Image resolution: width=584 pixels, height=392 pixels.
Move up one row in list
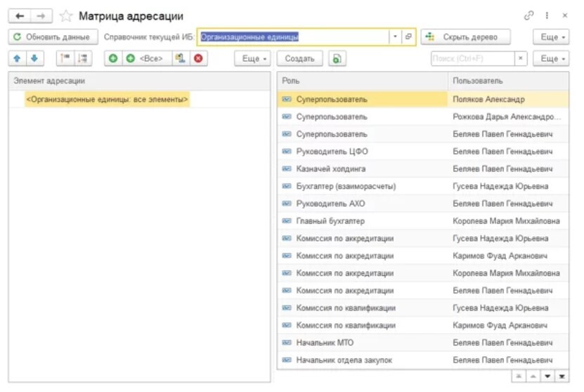(x=533, y=377)
